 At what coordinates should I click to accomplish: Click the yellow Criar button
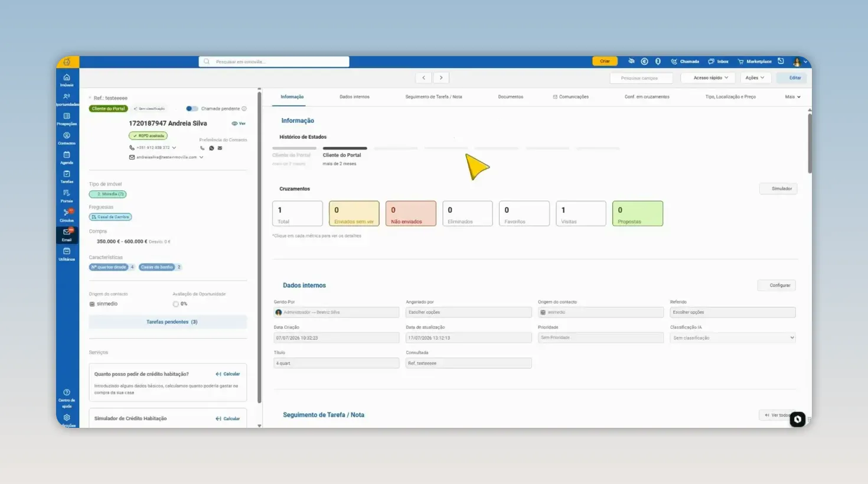[605, 61]
